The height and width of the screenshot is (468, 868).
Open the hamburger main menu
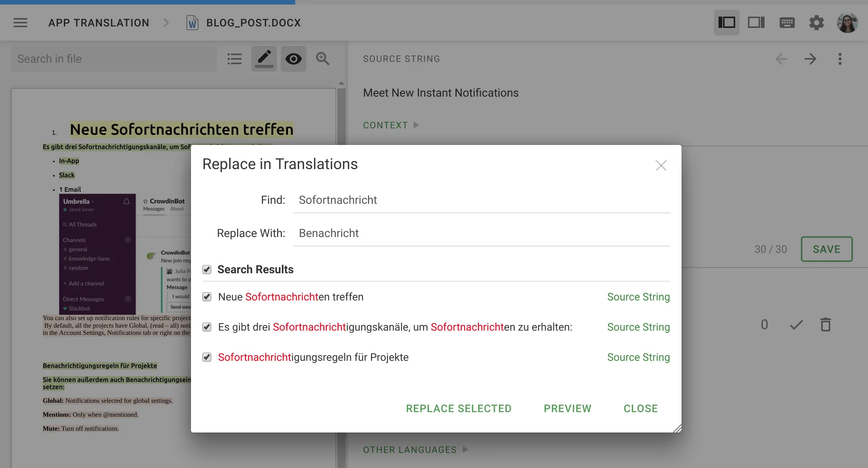(20, 23)
